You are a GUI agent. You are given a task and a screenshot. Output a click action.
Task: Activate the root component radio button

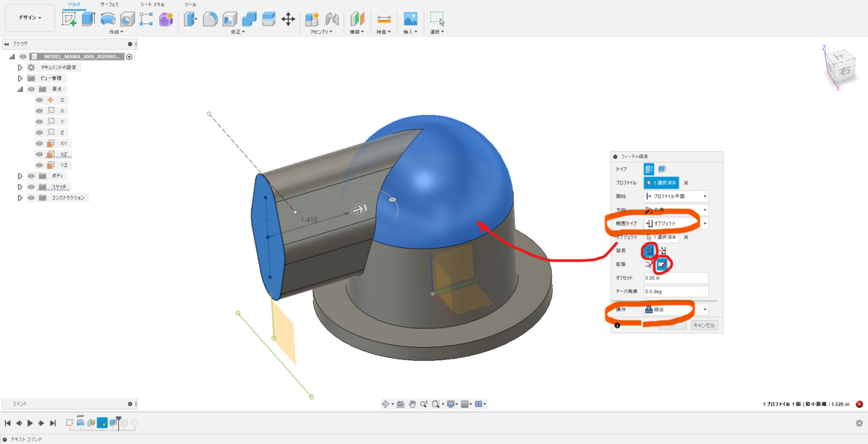click(129, 56)
